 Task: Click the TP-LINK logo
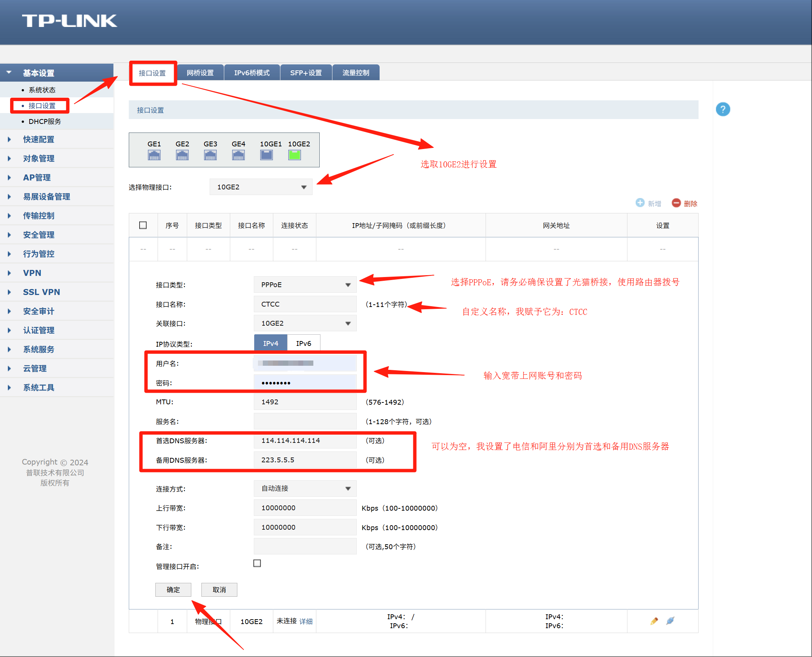click(70, 21)
